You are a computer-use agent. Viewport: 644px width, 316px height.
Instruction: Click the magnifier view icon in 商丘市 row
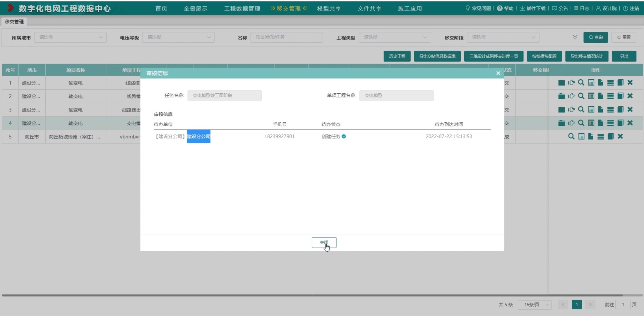[x=571, y=136]
